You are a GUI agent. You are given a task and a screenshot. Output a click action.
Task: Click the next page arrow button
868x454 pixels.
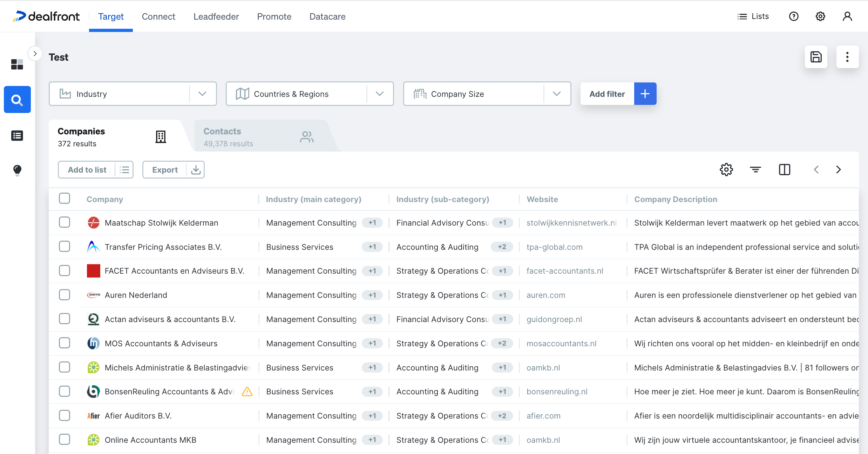coord(838,169)
